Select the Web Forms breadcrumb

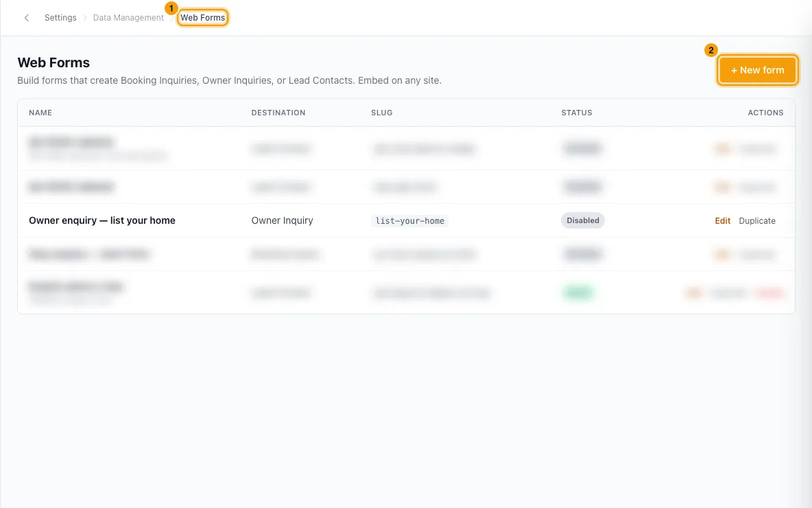(202, 18)
